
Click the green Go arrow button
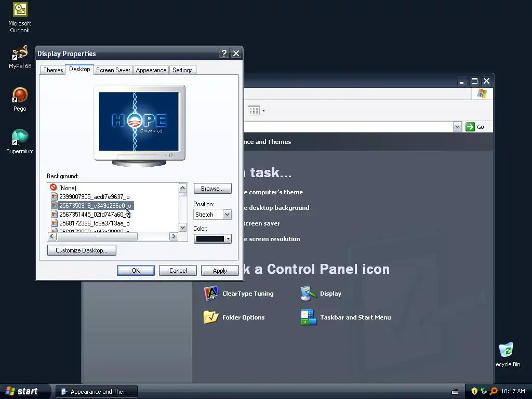click(x=470, y=127)
